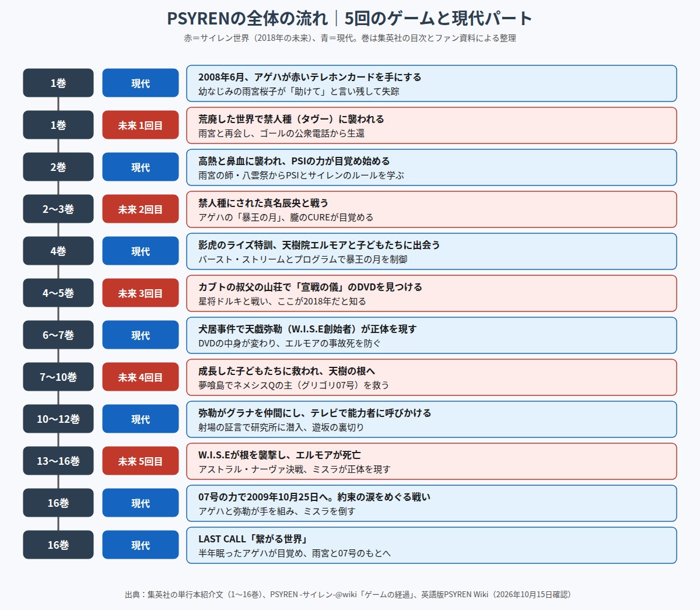700x610 pixels.
Task: Click the 16巻 badge beside the LAST CALL row
Action: coord(58,545)
